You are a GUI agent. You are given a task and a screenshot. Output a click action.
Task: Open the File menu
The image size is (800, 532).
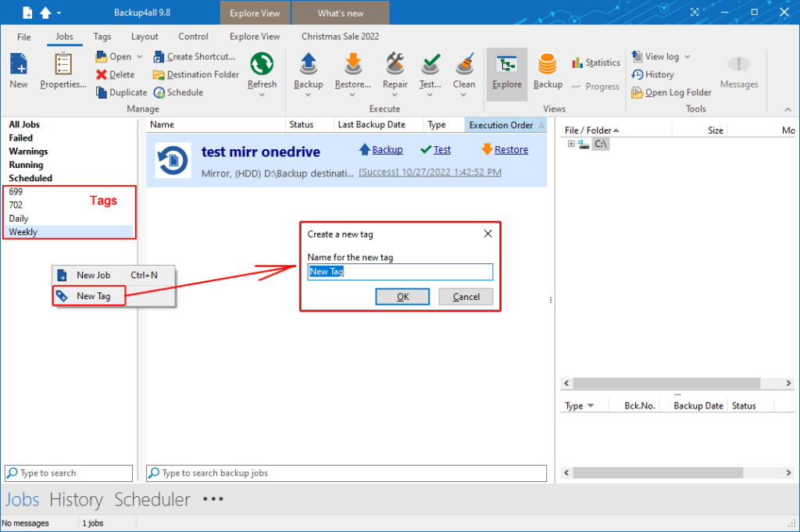(24, 37)
